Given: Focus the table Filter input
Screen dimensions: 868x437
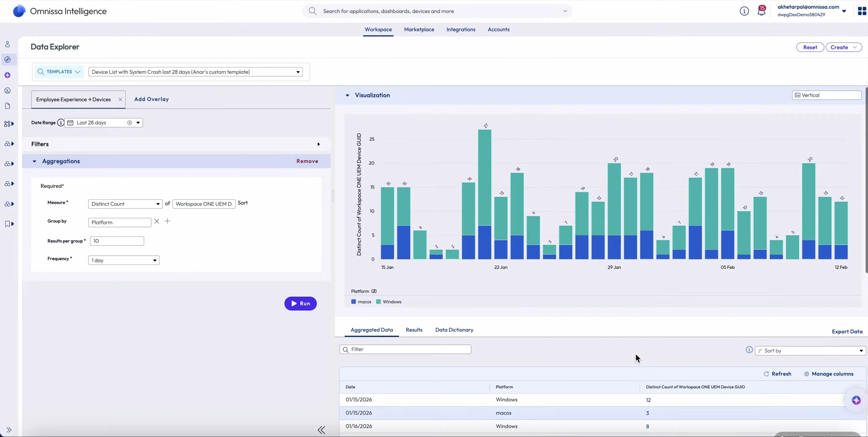Looking at the screenshot, I should pyautogui.click(x=405, y=349).
